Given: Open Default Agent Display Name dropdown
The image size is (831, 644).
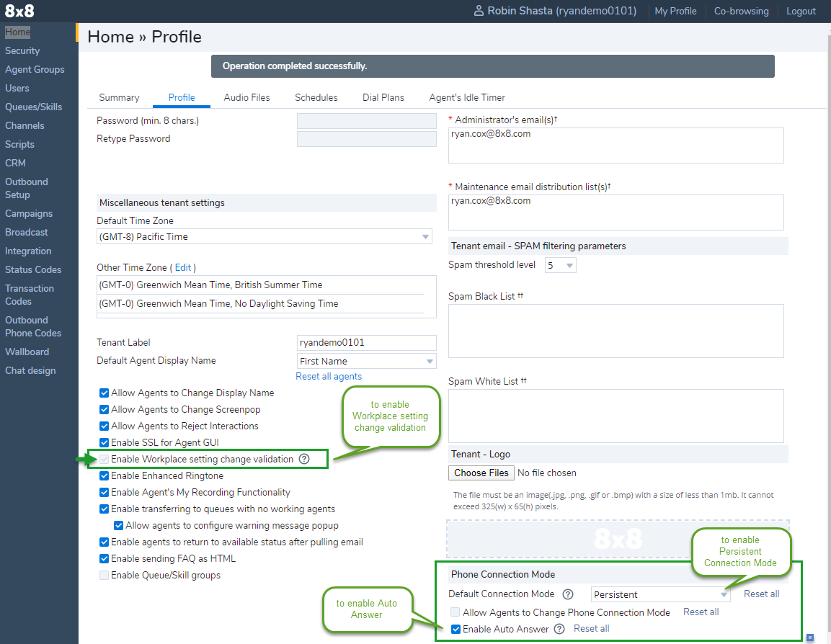Looking at the screenshot, I should (367, 361).
